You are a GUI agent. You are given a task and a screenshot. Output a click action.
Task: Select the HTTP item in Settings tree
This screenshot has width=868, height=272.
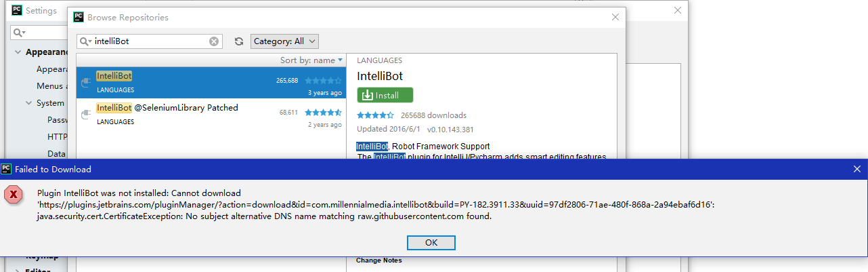click(58, 137)
